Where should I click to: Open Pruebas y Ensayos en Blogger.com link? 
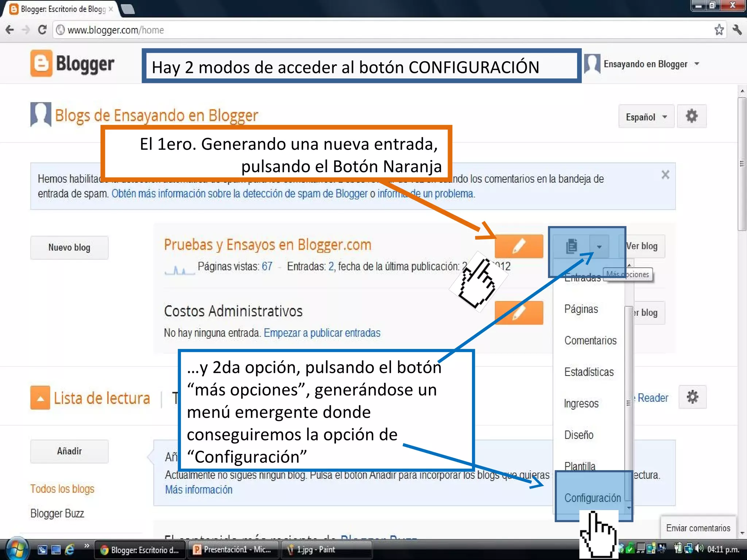pos(267,245)
